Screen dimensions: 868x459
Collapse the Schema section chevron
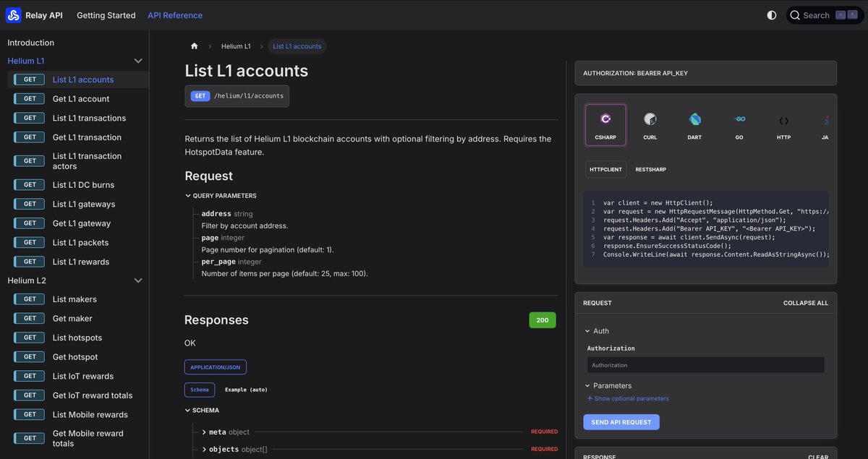188,411
